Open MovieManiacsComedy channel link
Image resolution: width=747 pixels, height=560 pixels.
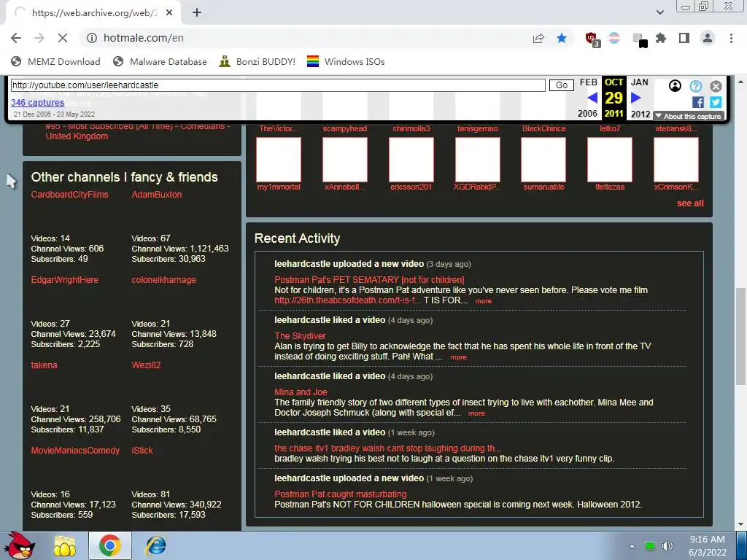pos(75,451)
